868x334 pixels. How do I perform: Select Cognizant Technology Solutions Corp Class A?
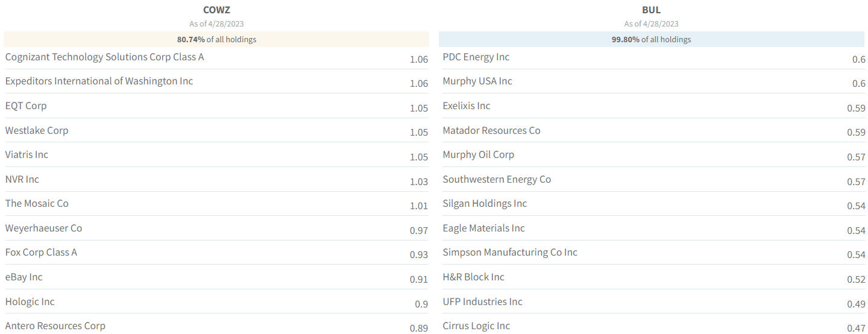tap(105, 57)
